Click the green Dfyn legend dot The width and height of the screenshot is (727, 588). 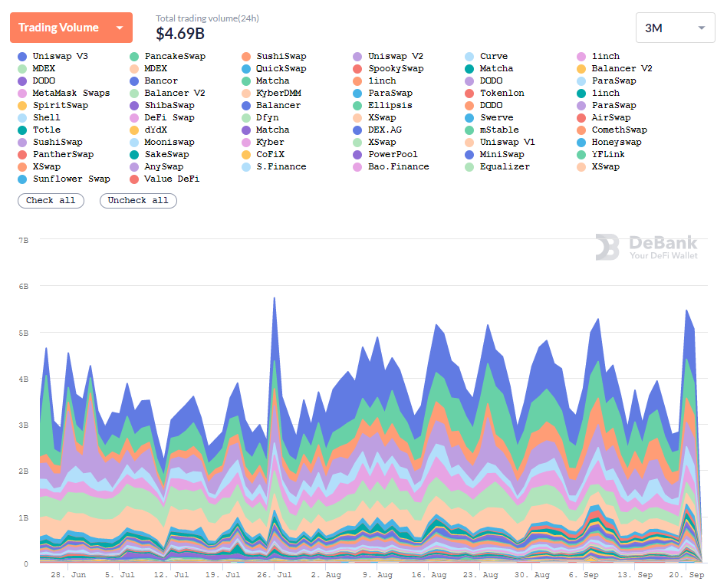click(246, 118)
